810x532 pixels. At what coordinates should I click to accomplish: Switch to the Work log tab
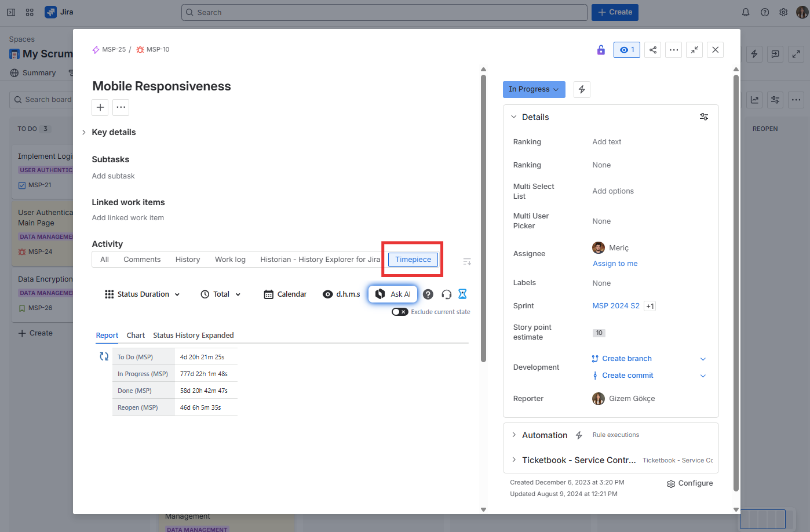click(230, 260)
